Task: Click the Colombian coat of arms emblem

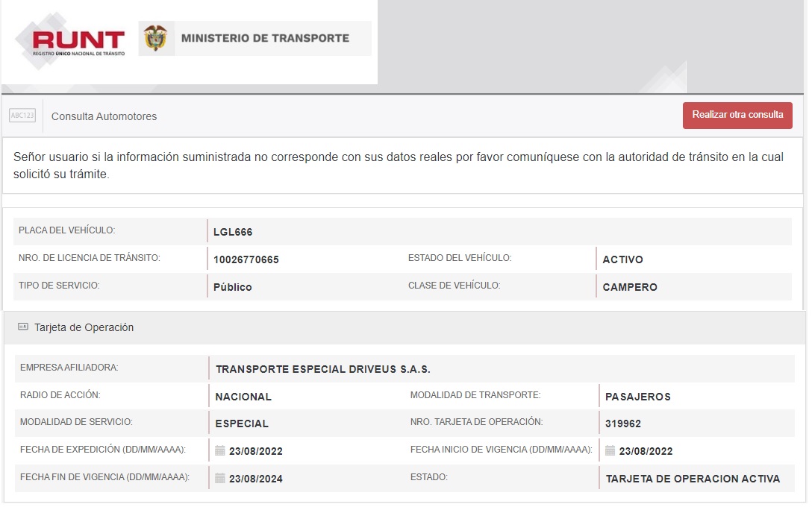Action: point(155,38)
